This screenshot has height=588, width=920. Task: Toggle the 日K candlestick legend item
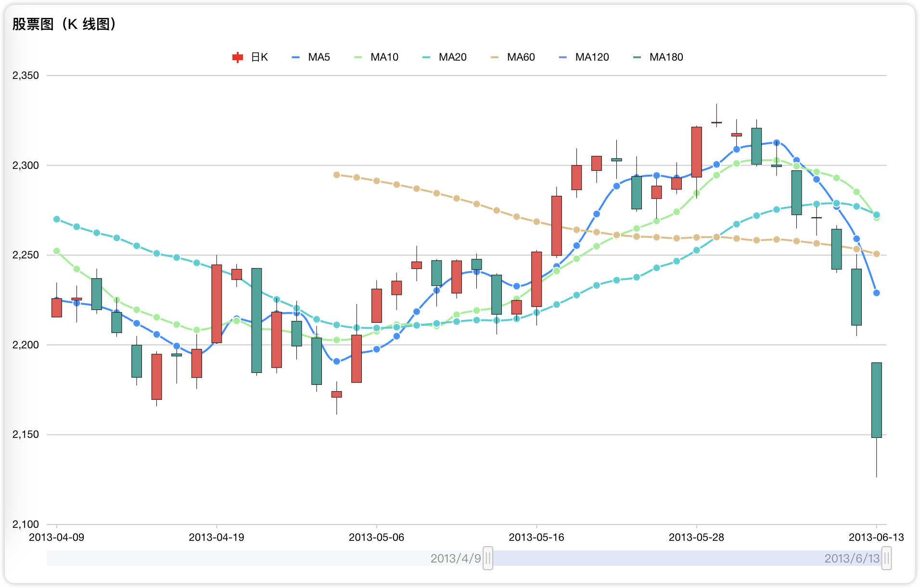(250, 57)
